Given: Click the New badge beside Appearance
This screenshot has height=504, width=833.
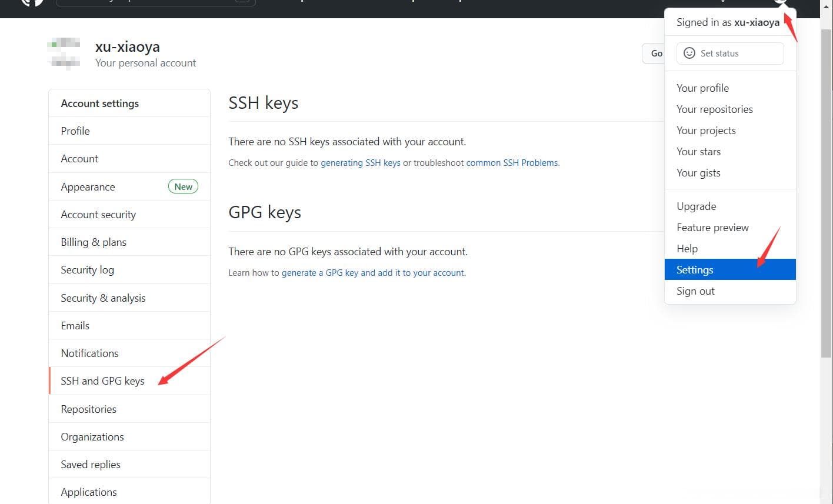Looking at the screenshot, I should [184, 186].
